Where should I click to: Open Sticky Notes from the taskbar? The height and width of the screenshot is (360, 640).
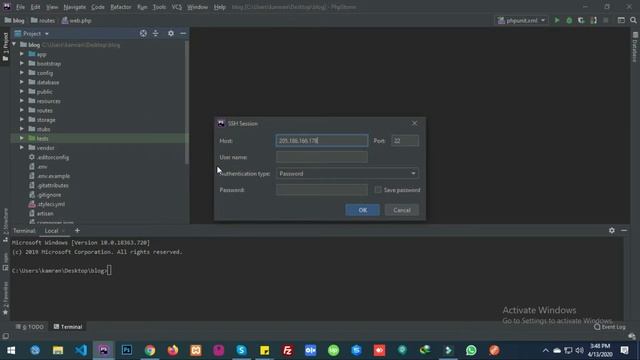[264, 350]
